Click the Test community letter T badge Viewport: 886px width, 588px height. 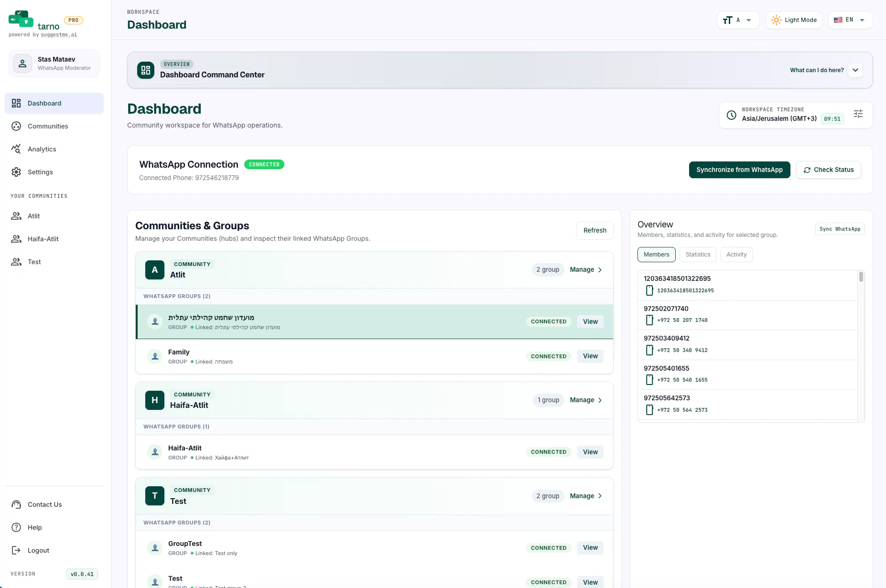click(x=155, y=496)
